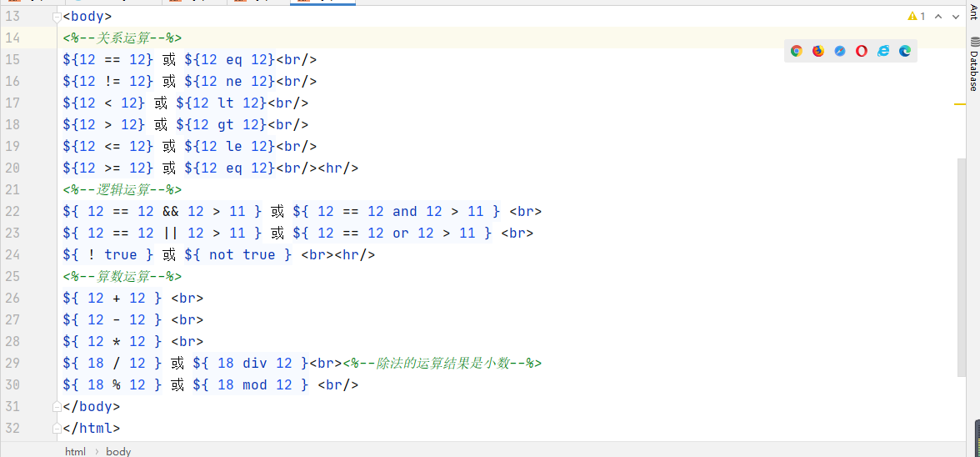Open page preview in Firefox browser

tap(818, 51)
